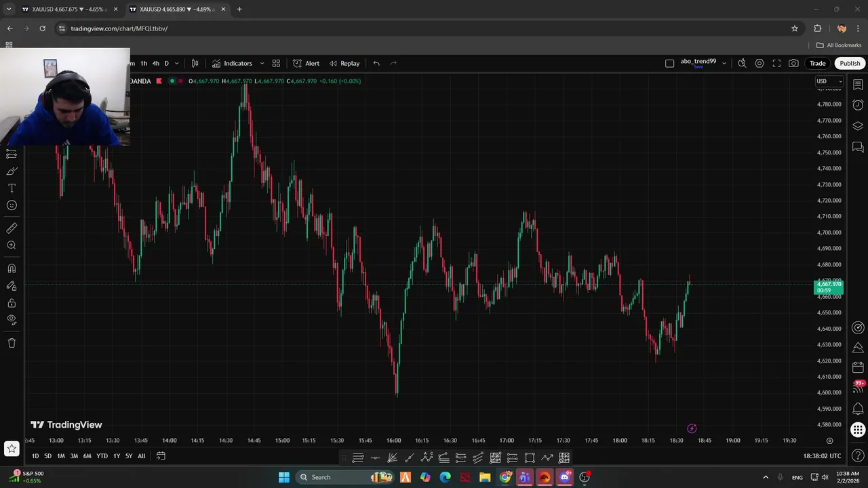Click the lightning event marker on chart

pyautogui.click(x=692, y=428)
